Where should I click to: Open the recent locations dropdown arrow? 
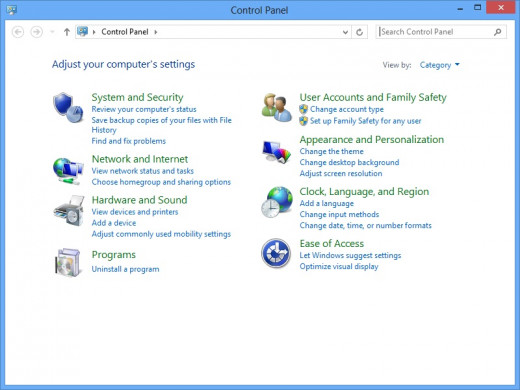pyautogui.click(x=52, y=32)
